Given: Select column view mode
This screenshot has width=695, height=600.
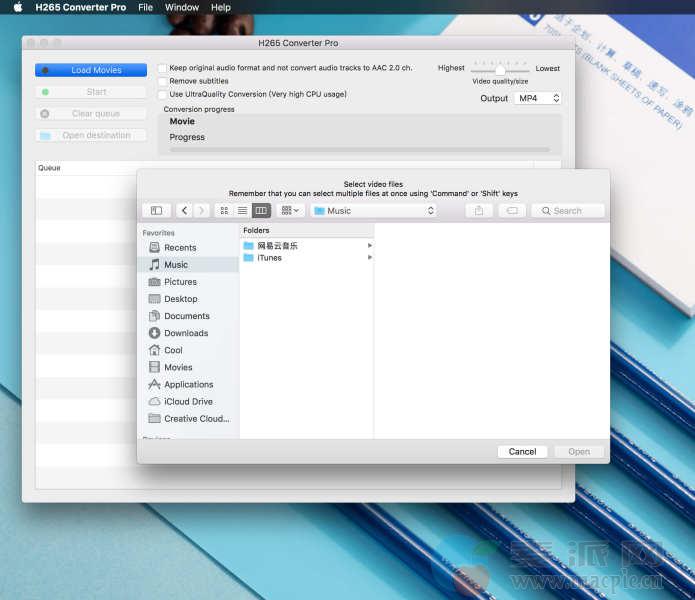Looking at the screenshot, I should click(x=261, y=211).
